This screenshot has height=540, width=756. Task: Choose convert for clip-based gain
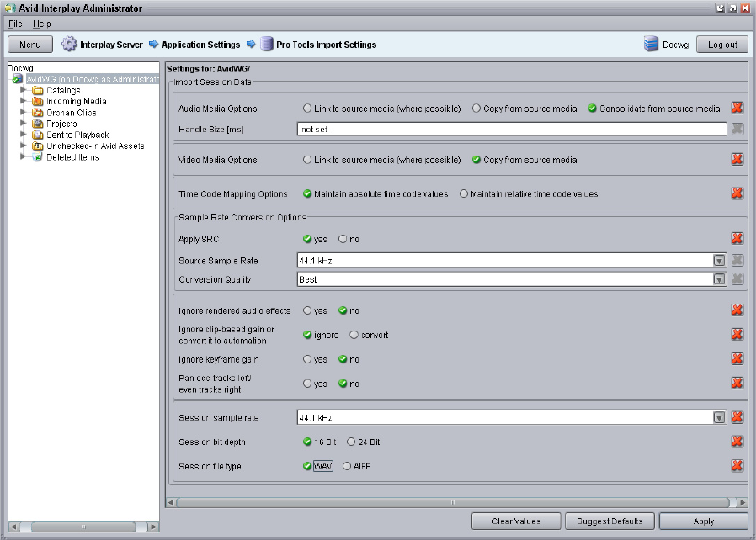tap(354, 335)
